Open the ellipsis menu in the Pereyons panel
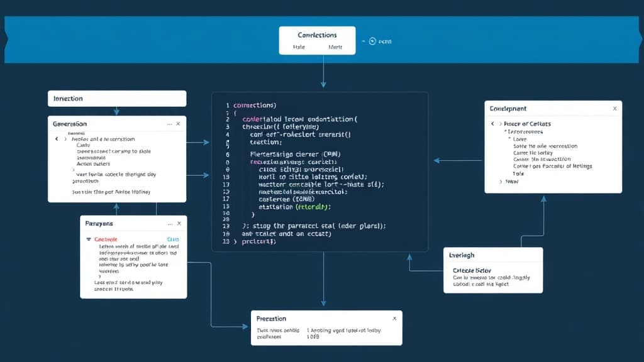 pos(170,224)
